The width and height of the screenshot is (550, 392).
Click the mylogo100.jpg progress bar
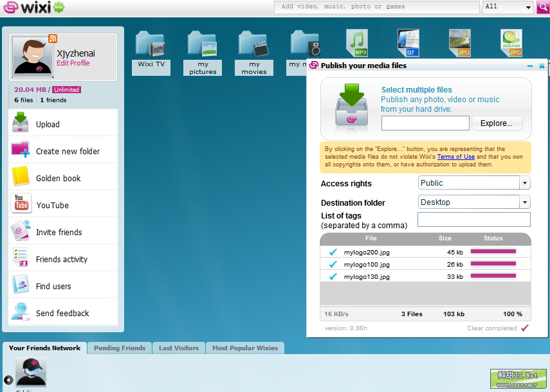pos(493,263)
